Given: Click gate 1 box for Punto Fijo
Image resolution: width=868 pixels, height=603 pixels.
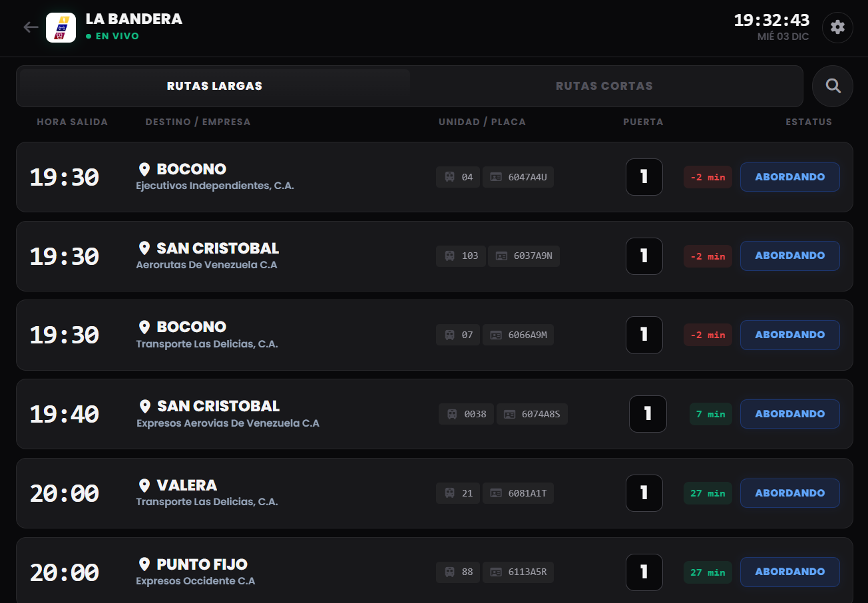Looking at the screenshot, I should click(x=644, y=572).
